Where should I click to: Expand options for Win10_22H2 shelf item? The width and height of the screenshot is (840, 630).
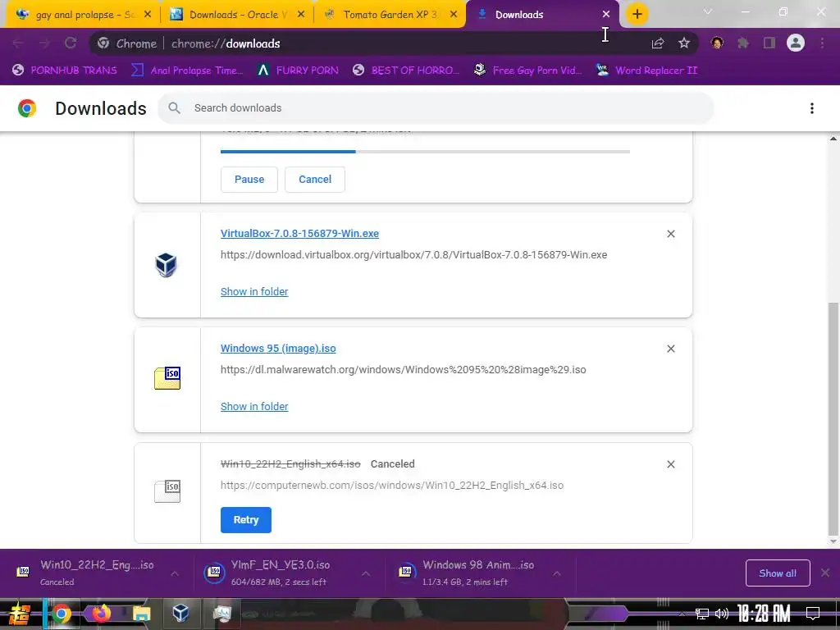tap(175, 573)
